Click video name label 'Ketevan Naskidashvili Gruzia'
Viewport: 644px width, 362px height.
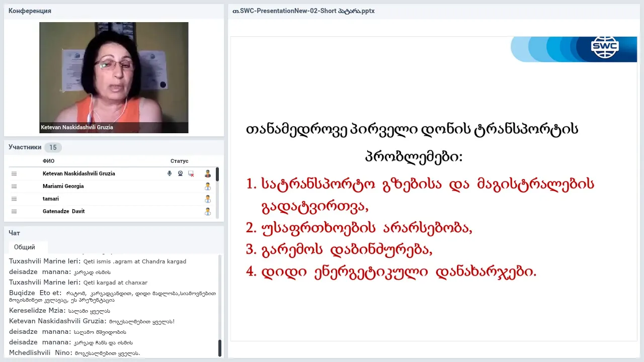coord(77,128)
